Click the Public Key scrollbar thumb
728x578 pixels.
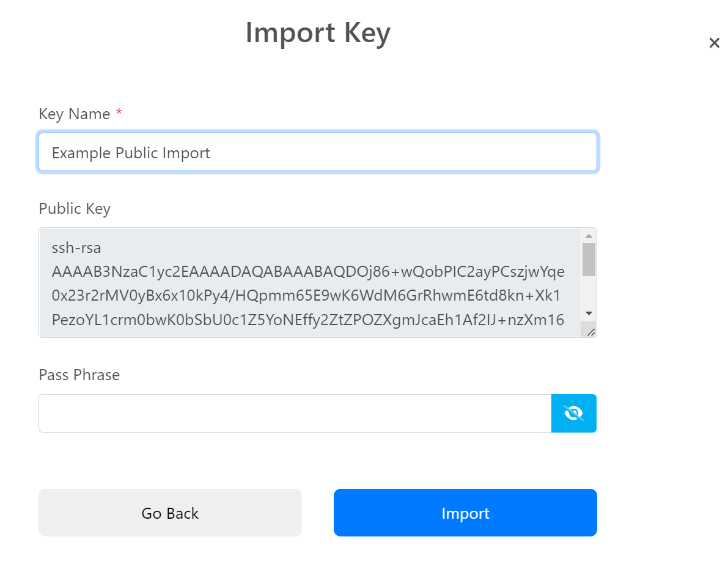click(589, 260)
